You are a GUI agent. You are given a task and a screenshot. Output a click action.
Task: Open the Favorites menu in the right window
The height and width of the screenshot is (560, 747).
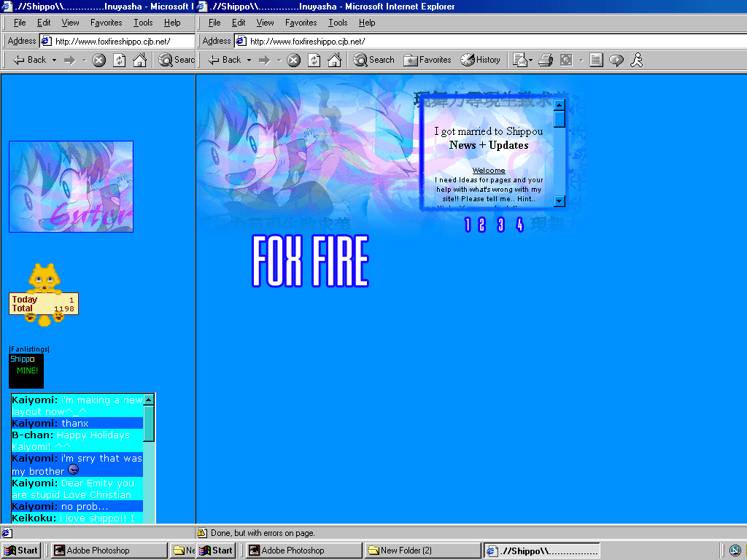coord(301,23)
